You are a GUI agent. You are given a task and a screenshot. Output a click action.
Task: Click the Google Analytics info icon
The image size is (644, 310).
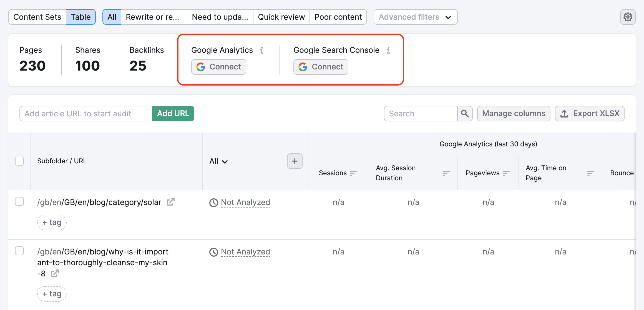click(x=262, y=50)
